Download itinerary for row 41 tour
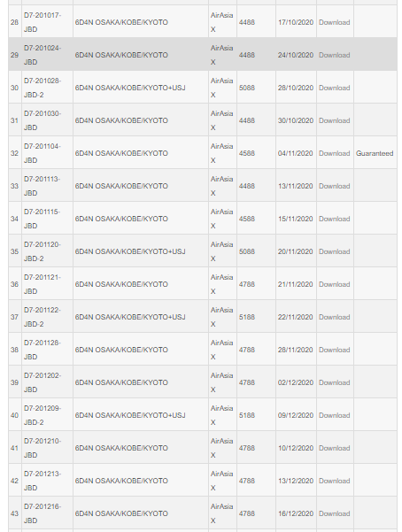 coord(334,448)
